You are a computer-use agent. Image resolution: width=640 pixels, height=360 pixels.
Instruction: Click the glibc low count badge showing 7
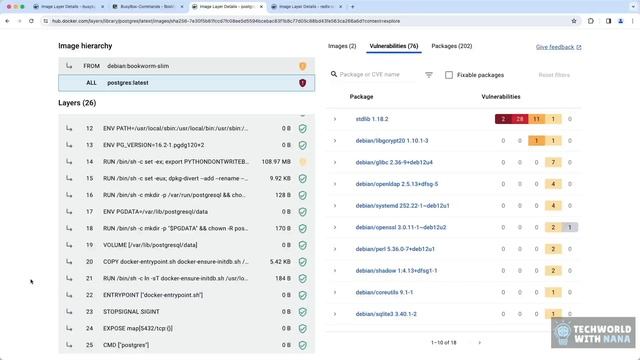(x=553, y=162)
